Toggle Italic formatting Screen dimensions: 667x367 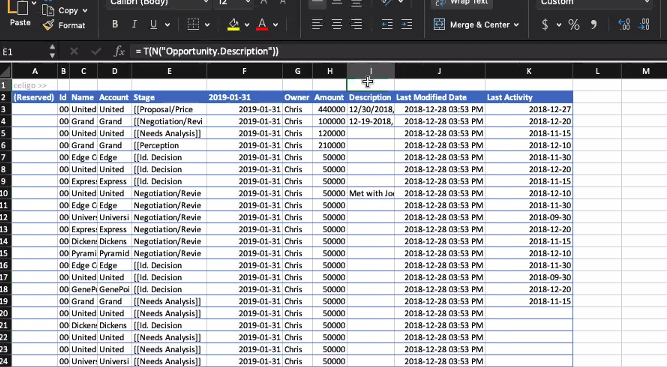134,24
